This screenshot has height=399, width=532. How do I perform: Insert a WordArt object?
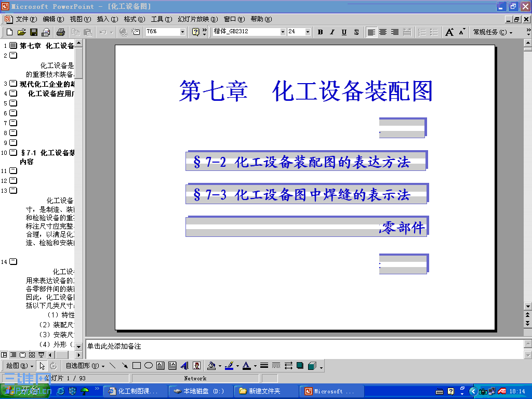[x=184, y=365]
